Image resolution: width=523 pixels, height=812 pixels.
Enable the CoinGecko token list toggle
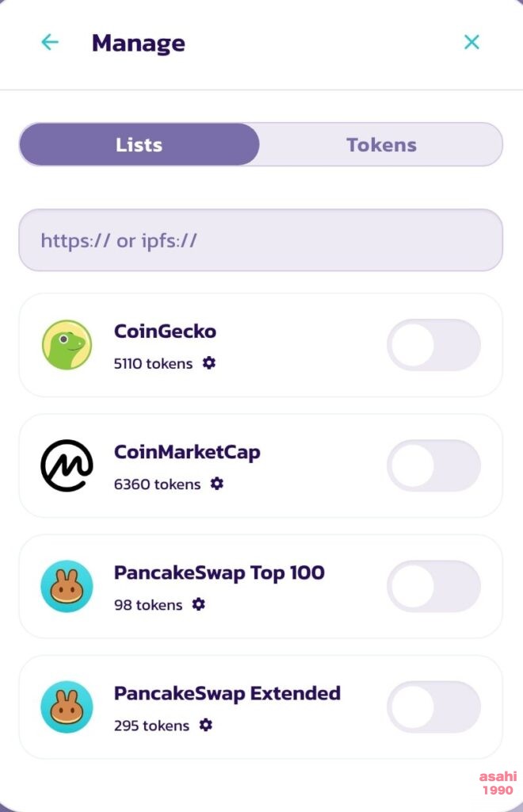433,345
